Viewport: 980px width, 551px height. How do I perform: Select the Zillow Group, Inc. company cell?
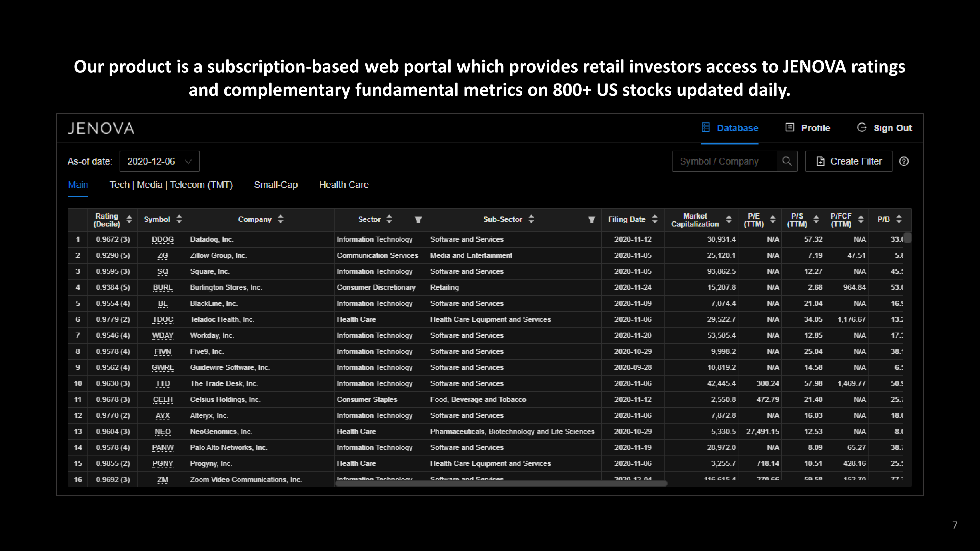261,255
